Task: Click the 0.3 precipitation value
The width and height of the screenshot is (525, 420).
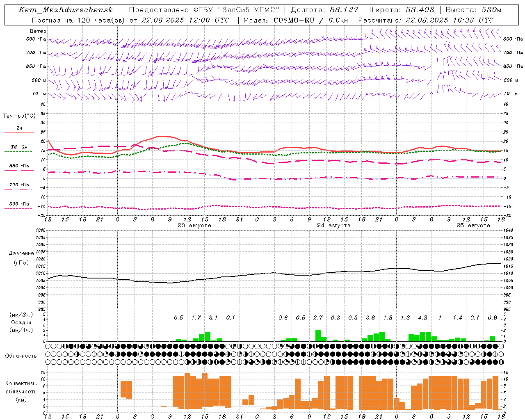Action: pos(336,317)
